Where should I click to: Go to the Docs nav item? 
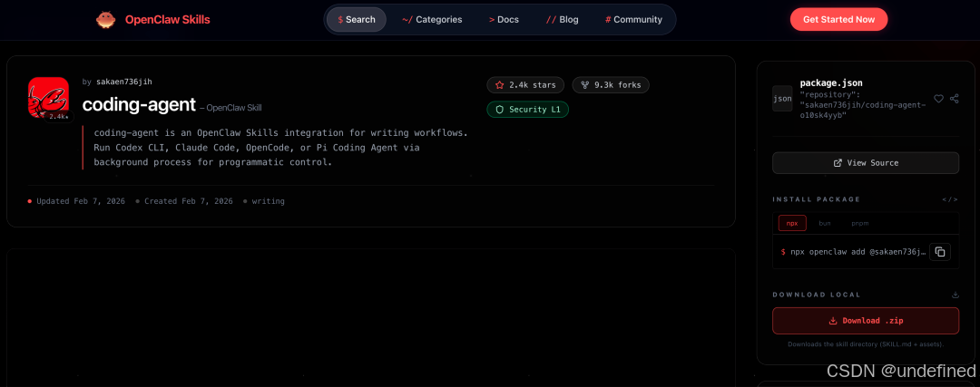click(504, 19)
